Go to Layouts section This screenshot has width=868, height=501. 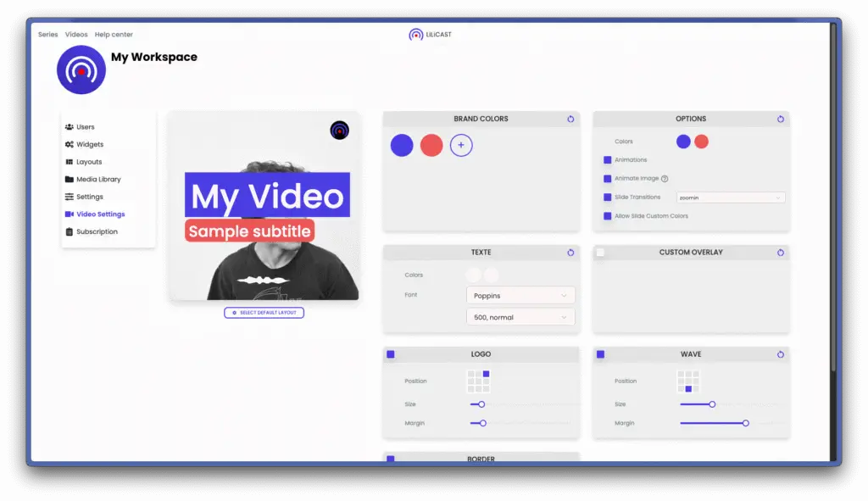pyautogui.click(x=89, y=162)
